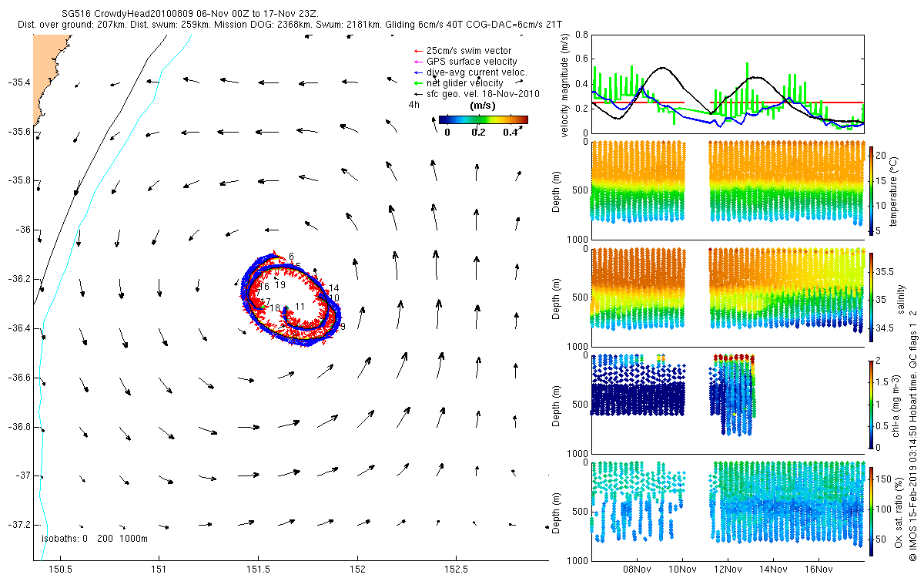
Task: Click the '(m/s)' label above the speed colorbar
Action: point(482,105)
